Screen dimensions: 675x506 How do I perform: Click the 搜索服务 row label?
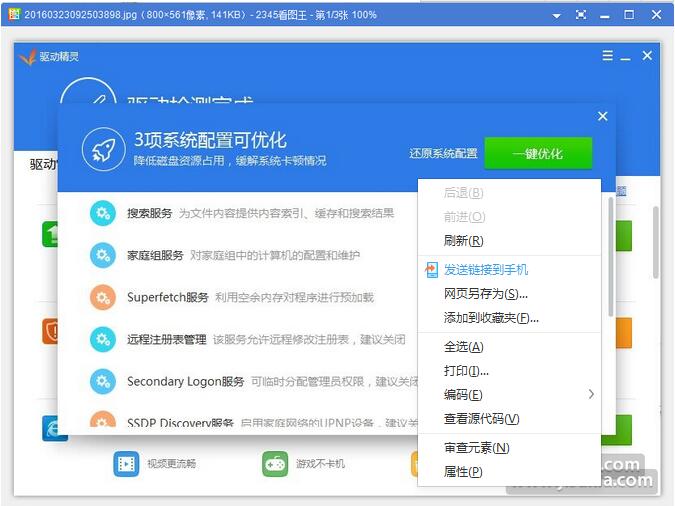point(149,213)
